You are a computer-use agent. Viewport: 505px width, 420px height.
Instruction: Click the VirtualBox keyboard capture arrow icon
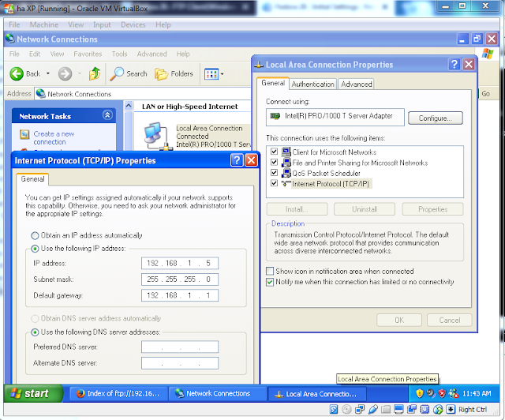click(451, 410)
